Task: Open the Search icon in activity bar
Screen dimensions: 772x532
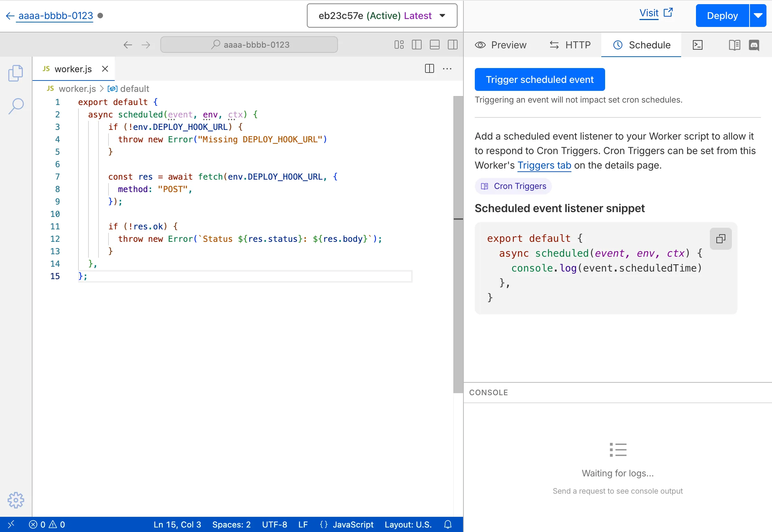Action: click(x=16, y=106)
